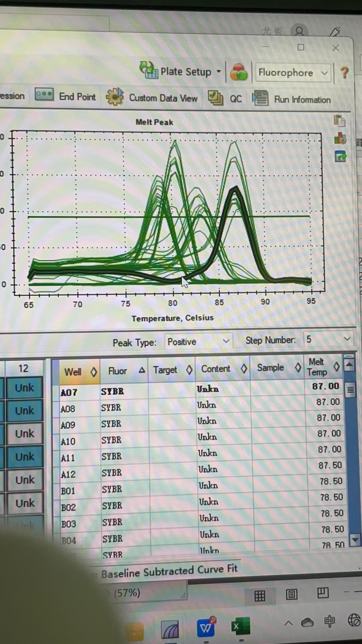
Task: Click the 87.50 melt temp value for A12
Action: pyautogui.click(x=330, y=465)
